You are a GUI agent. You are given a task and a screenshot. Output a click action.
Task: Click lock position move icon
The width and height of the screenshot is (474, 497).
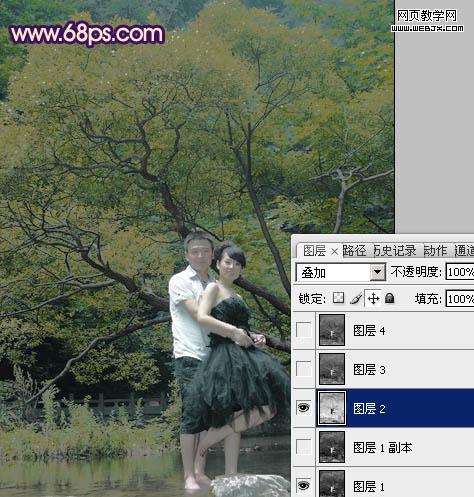[x=373, y=298]
